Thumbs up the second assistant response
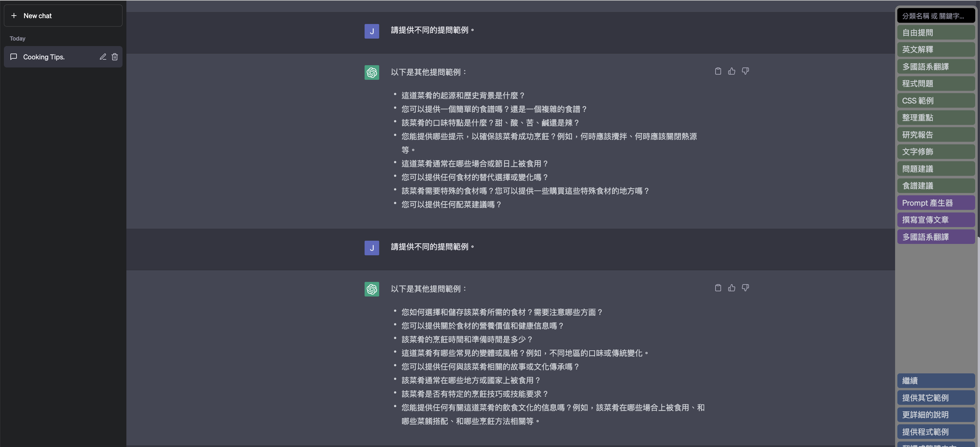 point(731,288)
